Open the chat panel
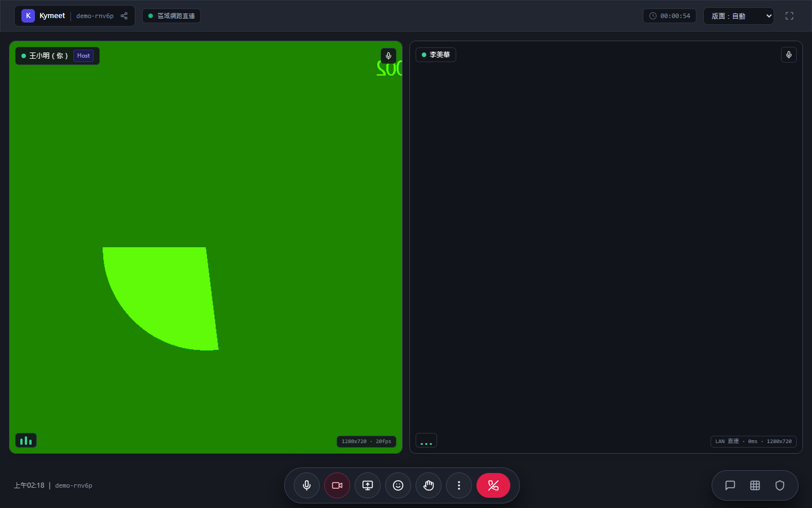 730,485
